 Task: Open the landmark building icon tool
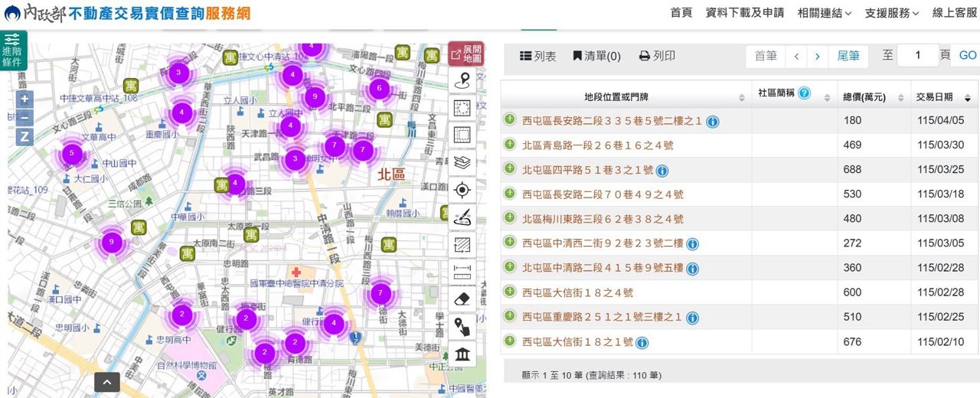point(462,354)
